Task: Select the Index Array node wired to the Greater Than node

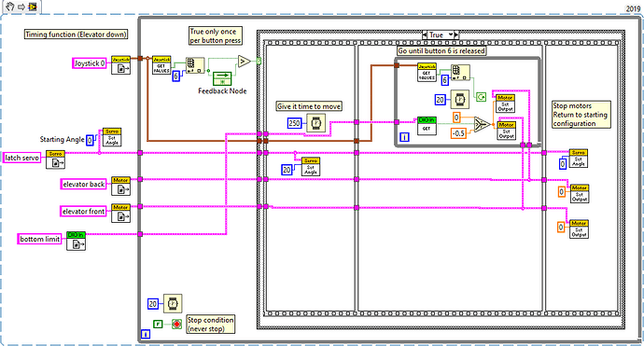Action: tap(195, 65)
